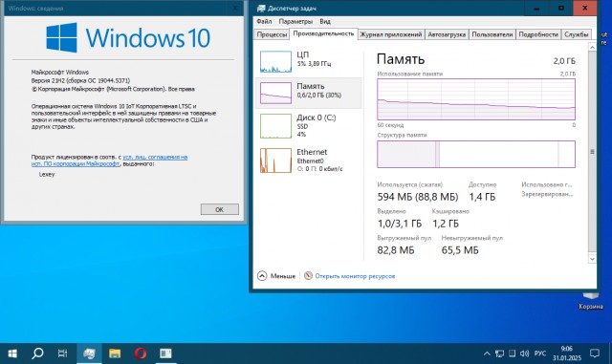Switch to the Пользователи tab
612x364 pixels.
[492, 34]
